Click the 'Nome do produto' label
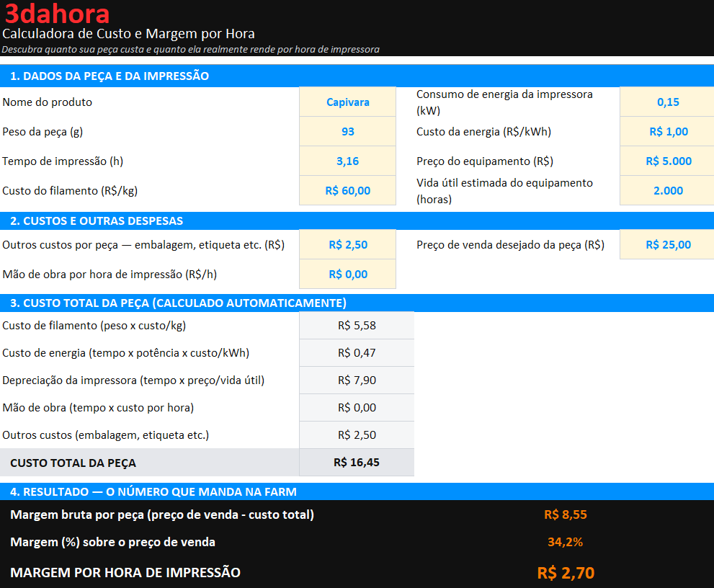This screenshot has height=588, width=714. [x=48, y=102]
